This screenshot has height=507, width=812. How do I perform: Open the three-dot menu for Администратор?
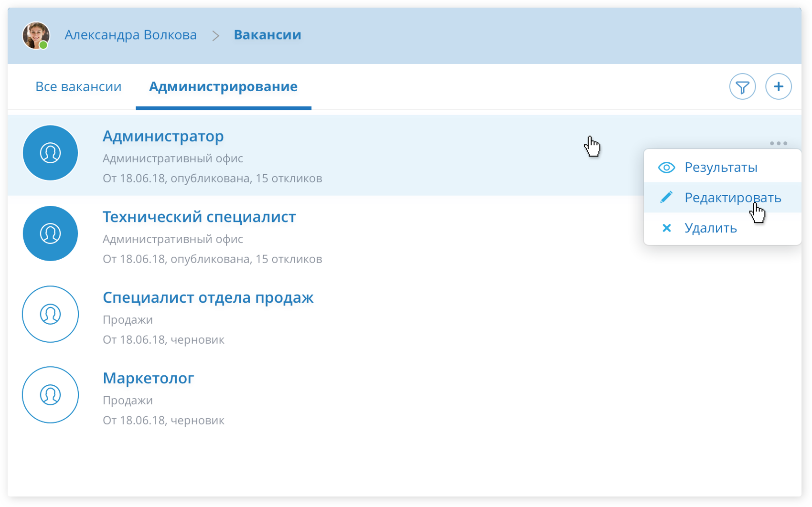(779, 143)
